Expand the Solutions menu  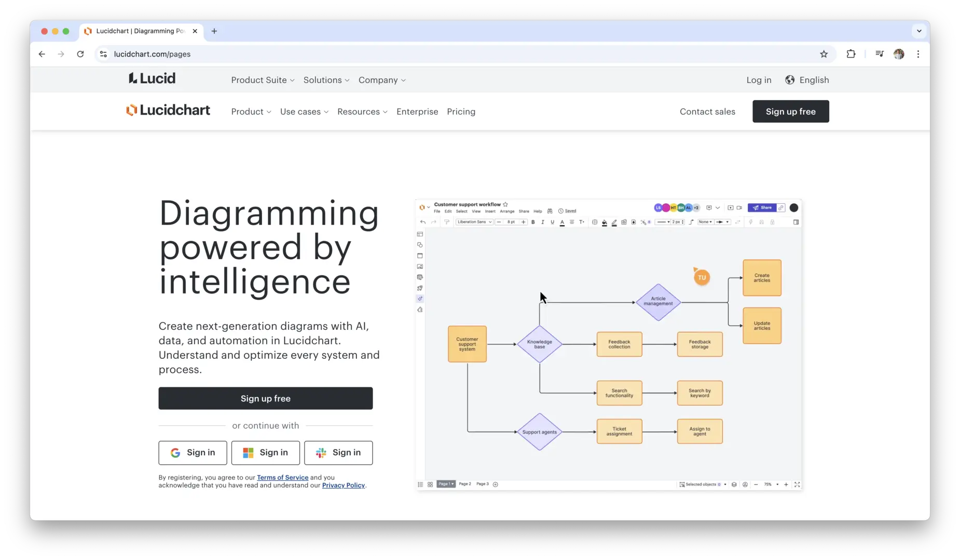click(x=326, y=80)
